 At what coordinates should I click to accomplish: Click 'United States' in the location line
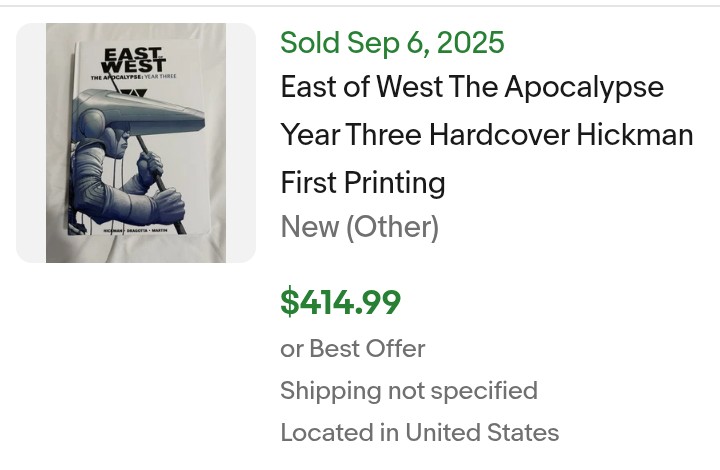coord(482,433)
